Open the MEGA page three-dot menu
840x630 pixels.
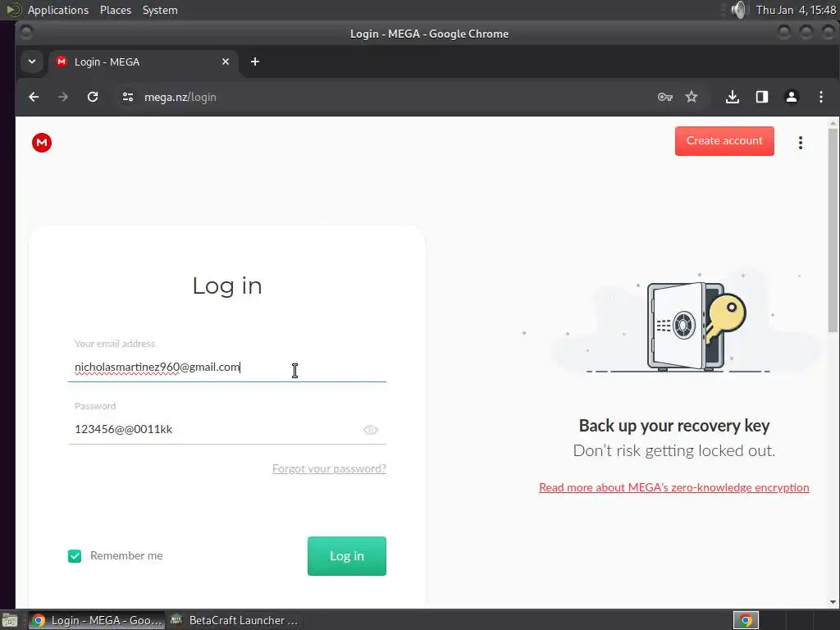pos(801,143)
